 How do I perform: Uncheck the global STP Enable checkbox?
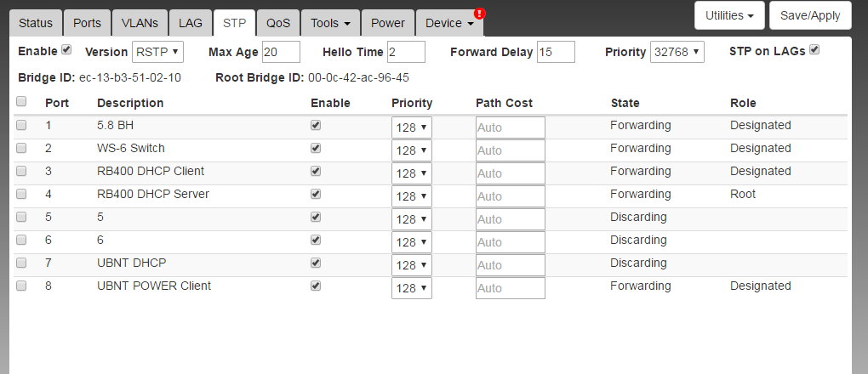tap(66, 50)
